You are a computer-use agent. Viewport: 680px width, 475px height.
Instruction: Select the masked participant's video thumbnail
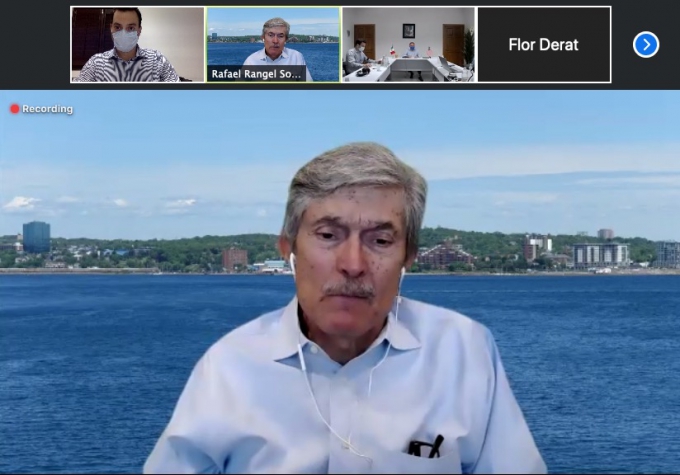pyautogui.click(x=137, y=45)
